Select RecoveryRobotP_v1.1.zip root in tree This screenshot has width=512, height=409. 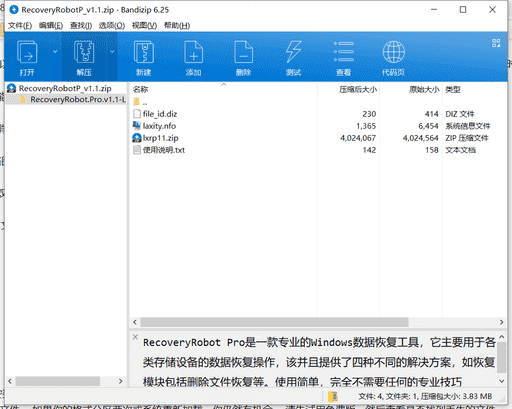65,88
